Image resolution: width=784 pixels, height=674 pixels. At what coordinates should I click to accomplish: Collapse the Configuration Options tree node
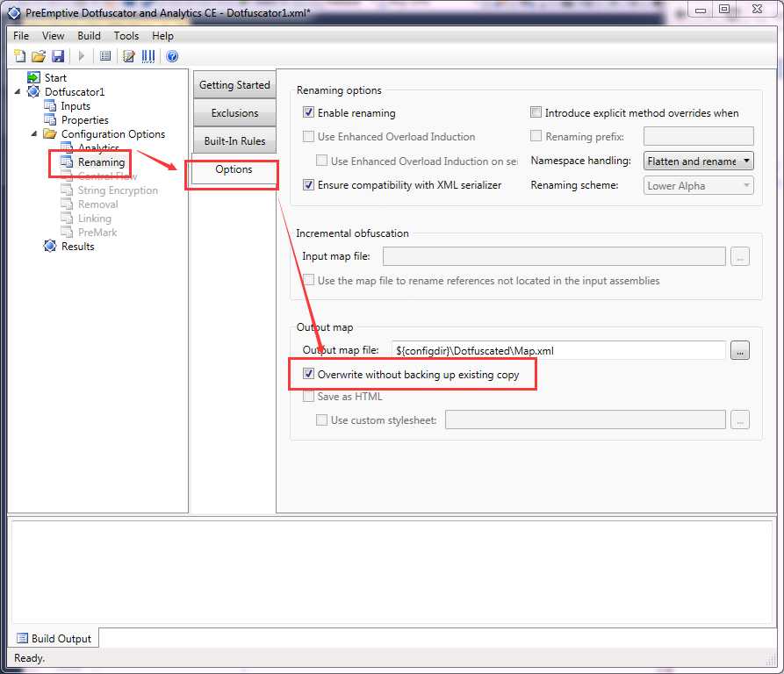[x=34, y=133]
